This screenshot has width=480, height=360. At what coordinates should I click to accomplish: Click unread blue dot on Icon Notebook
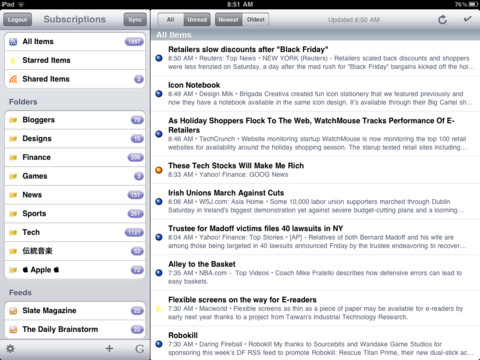point(159,94)
